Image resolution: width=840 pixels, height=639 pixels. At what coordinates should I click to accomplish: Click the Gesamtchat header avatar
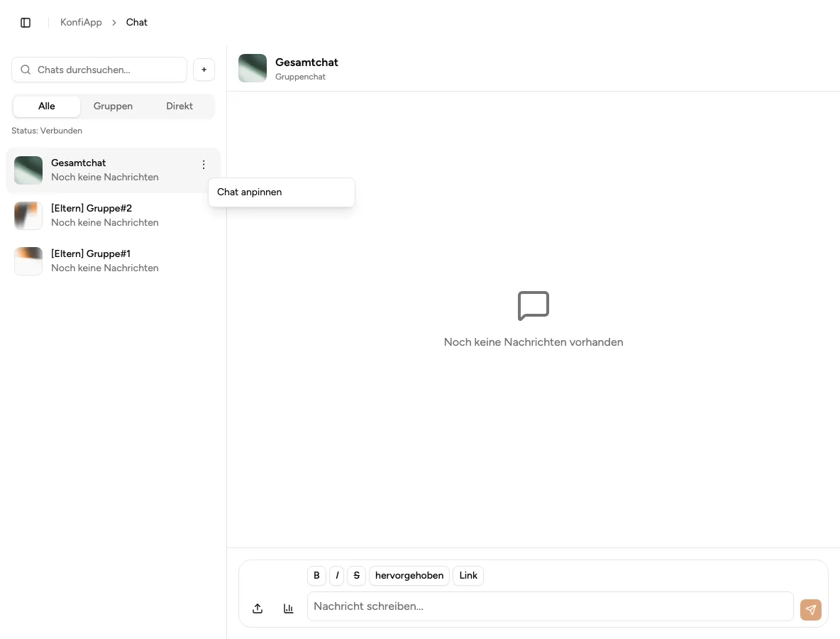click(253, 68)
